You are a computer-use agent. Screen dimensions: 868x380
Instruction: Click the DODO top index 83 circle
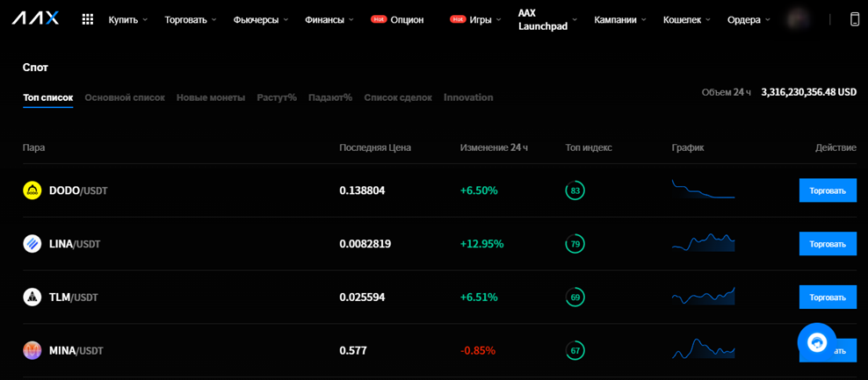pyautogui.click(x=575, y=190)
